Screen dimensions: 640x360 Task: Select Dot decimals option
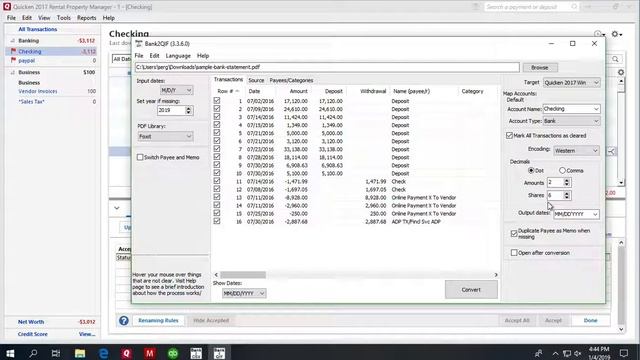click(531, 170)
